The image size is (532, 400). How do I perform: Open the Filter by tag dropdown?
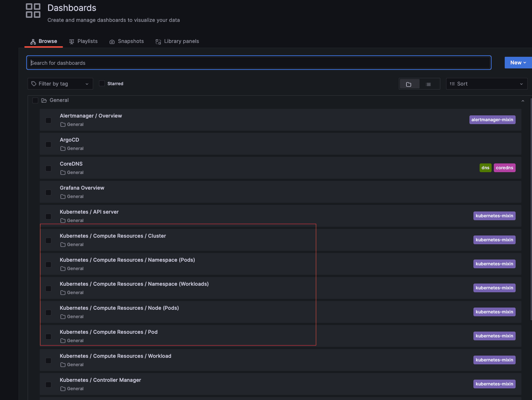tap(60, 84)
